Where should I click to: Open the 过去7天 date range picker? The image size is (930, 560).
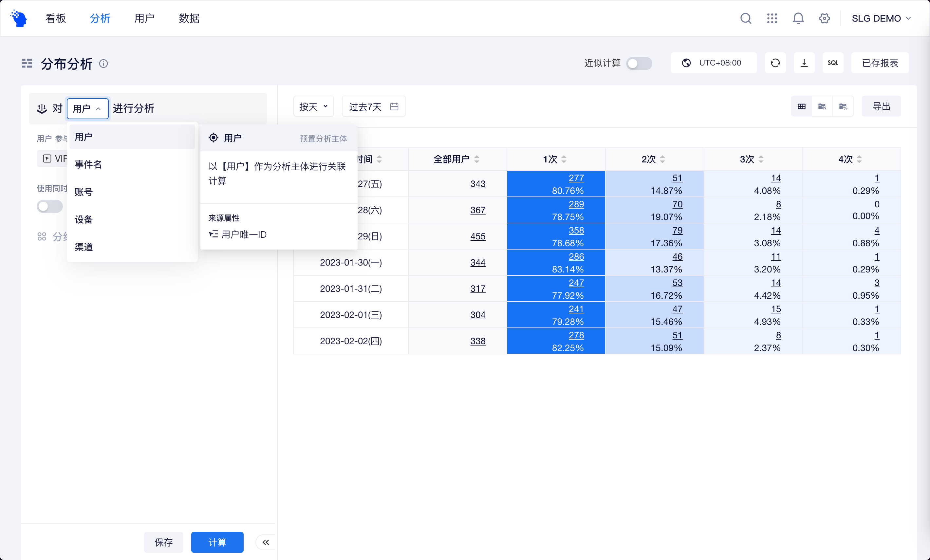(374, 106)
